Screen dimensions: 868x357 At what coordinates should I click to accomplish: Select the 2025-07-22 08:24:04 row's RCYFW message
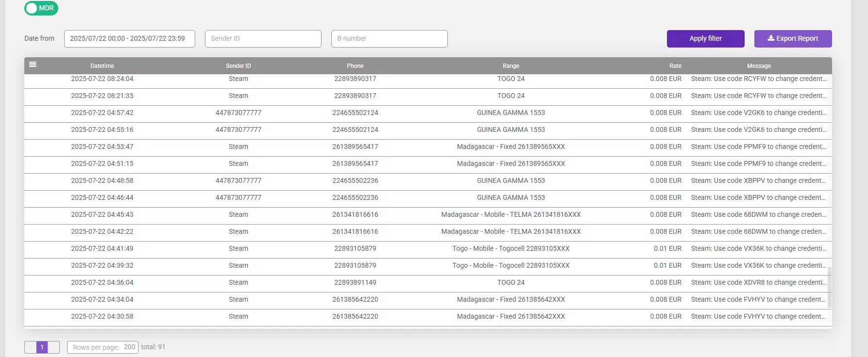[x=758, y=79]
